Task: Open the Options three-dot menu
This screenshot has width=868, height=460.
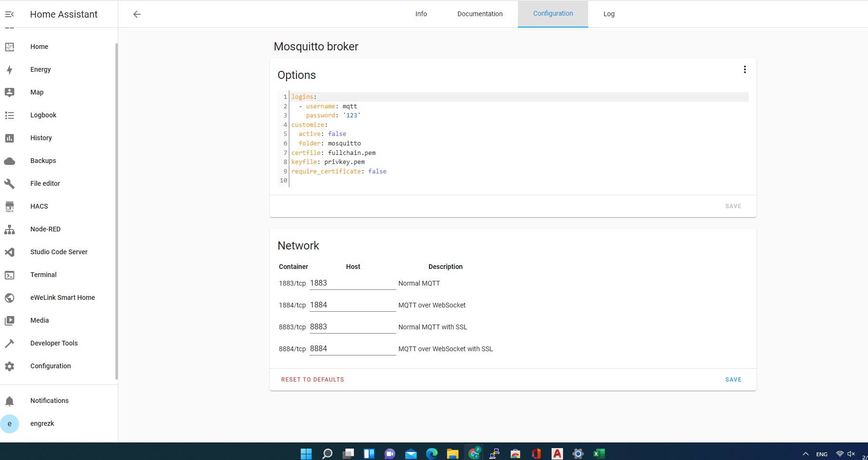Action: click(744, 70)
